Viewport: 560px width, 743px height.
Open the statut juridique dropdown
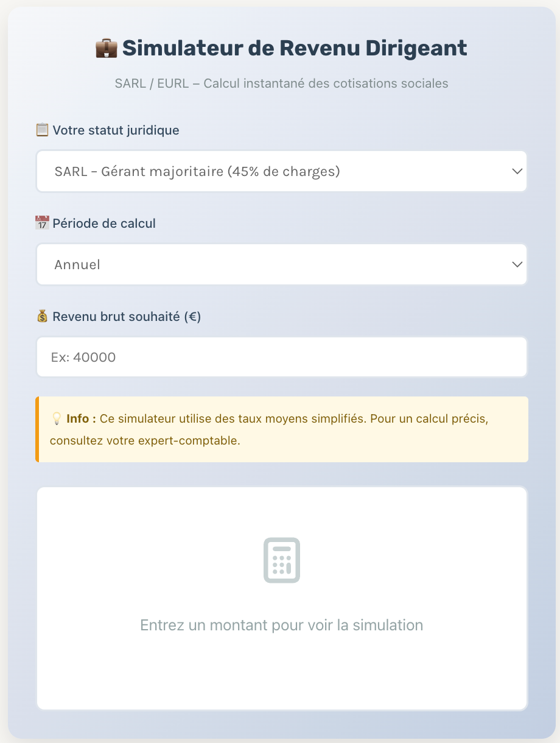[281, 171]
